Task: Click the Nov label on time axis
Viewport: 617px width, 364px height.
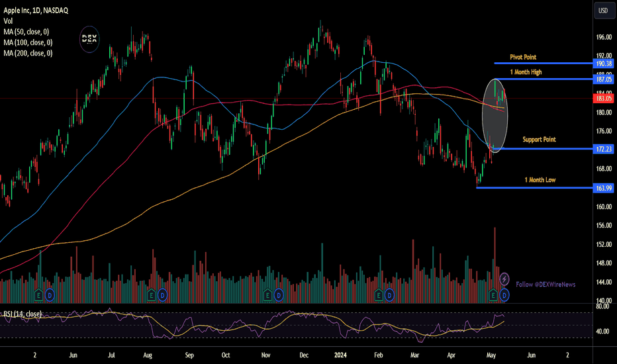Action: tap(265, 355)
